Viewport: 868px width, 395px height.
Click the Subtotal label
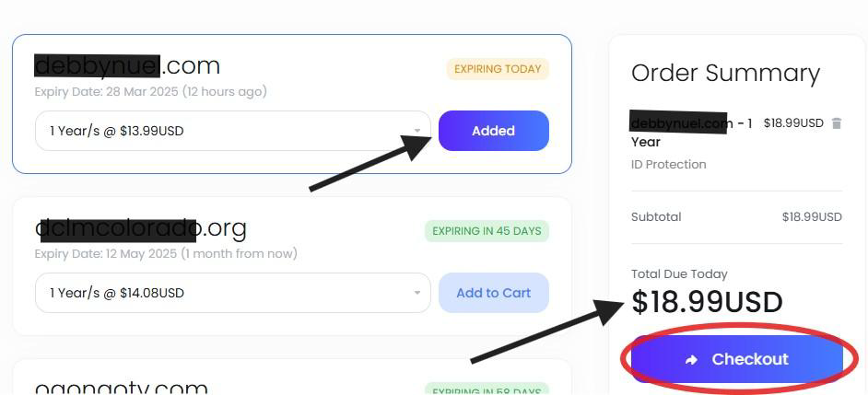pyautogui.click(x=656, y=217)
